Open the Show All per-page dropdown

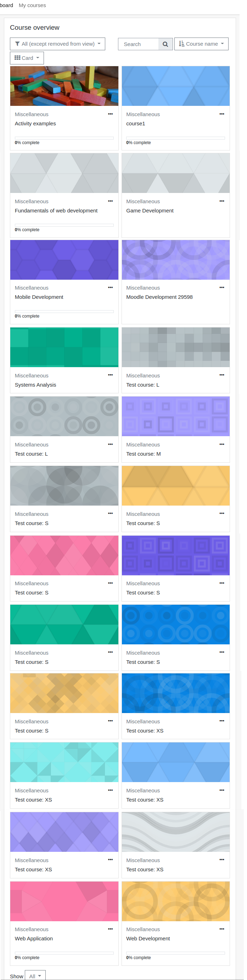(x=35, y=976)
